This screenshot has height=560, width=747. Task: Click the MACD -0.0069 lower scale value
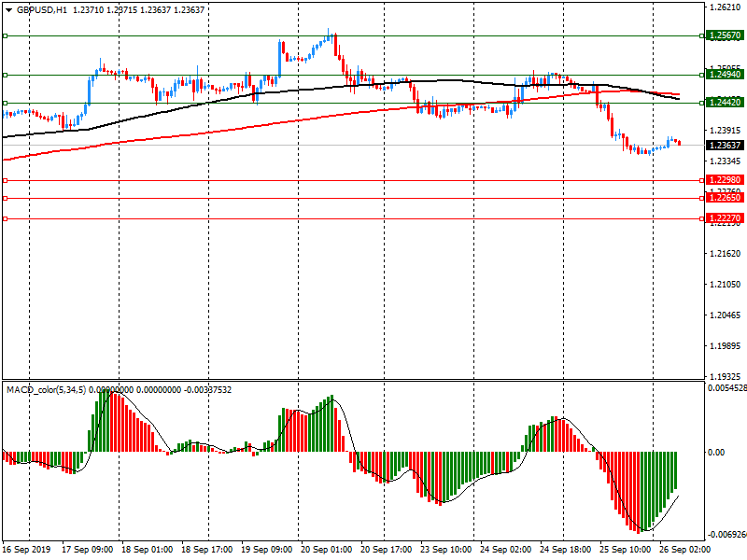click(x=727, y=535)
